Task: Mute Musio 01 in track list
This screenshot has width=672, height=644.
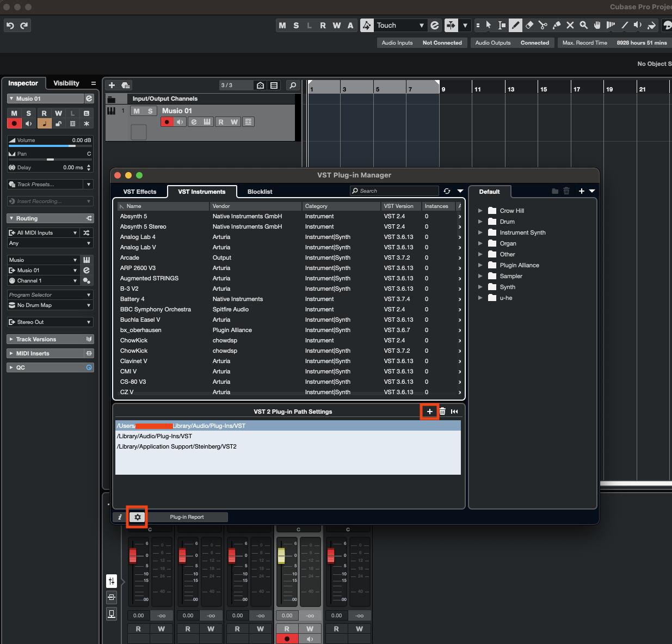Action: (x=137, y=111)
